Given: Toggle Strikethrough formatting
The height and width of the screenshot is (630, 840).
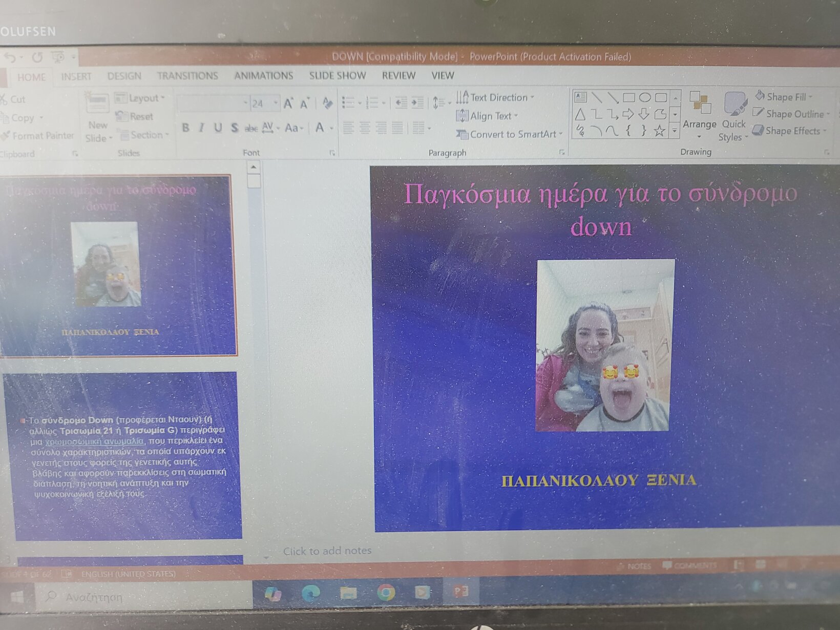Looking at the screenshot, I should pos(250,128).
